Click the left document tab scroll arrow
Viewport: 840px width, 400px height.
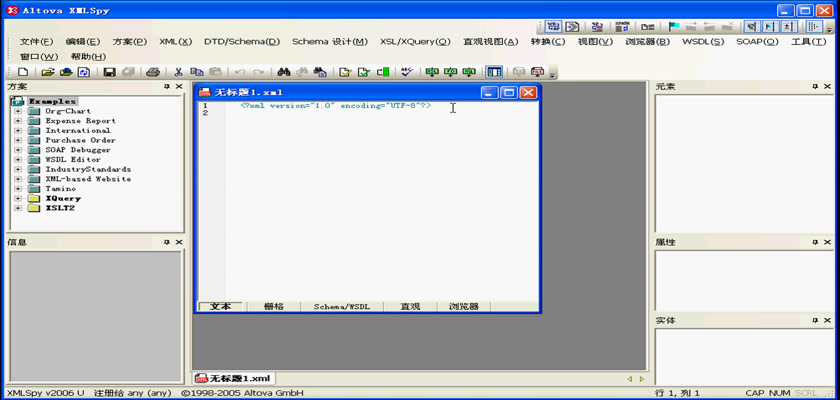tap(630, 379)
